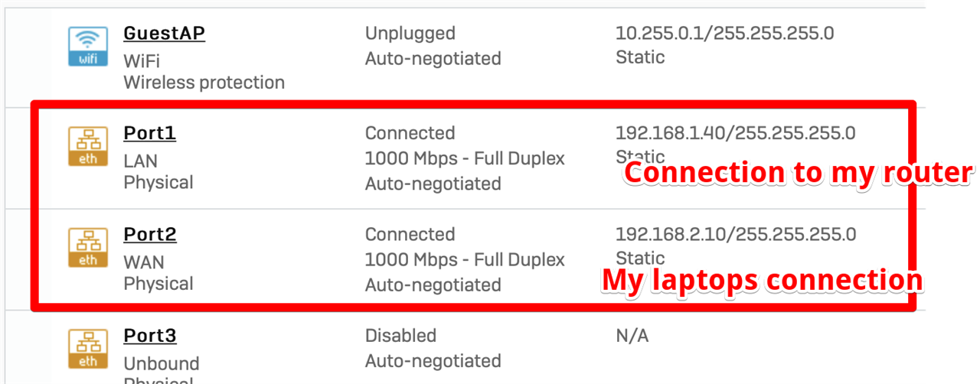Screen dimensions: 980x384
Task: Click the Wireless protection label
Action: [204, 83]
